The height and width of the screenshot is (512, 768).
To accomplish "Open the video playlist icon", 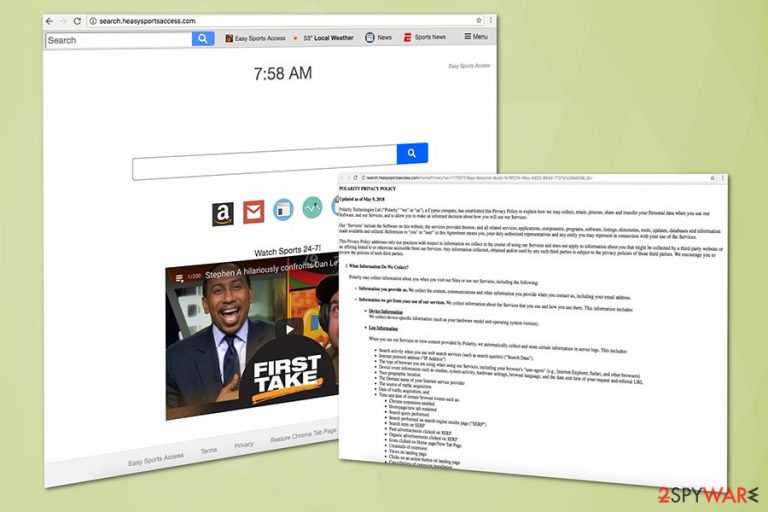I will click(180, 278).
